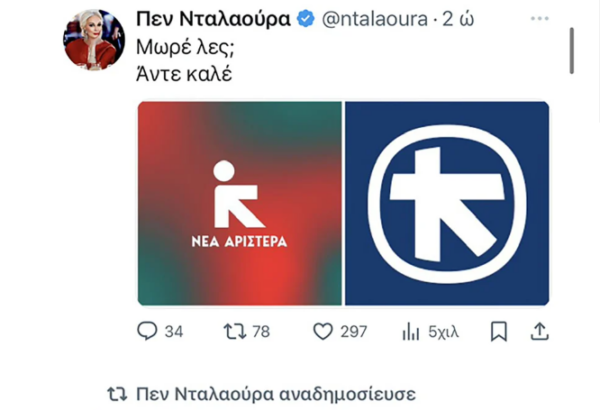The width and height of the screenshot is (600, 410).
Task: Click the reply count 34
Action: pos(174,332)
